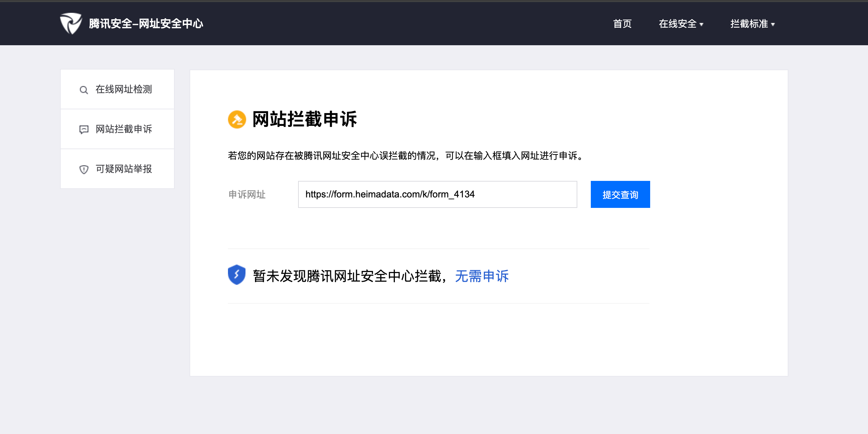This screenshot has height=434, width=868.
Task: Click the 申诉网址 field label
Action: pyautogui.click(x=247, y=195)
